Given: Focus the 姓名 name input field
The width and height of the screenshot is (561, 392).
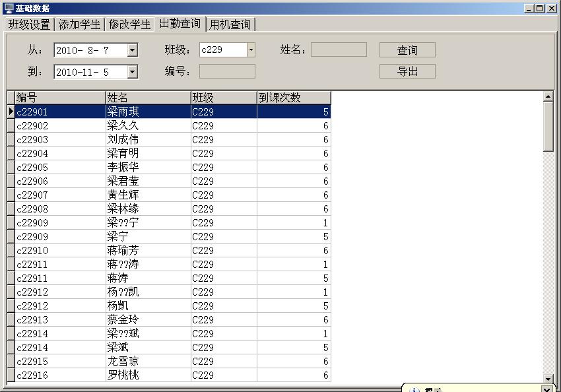Looking at the screenshot, I should [339, 50].
